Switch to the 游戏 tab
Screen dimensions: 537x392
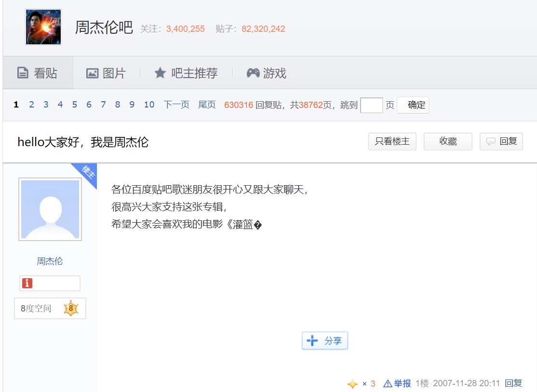267,73
